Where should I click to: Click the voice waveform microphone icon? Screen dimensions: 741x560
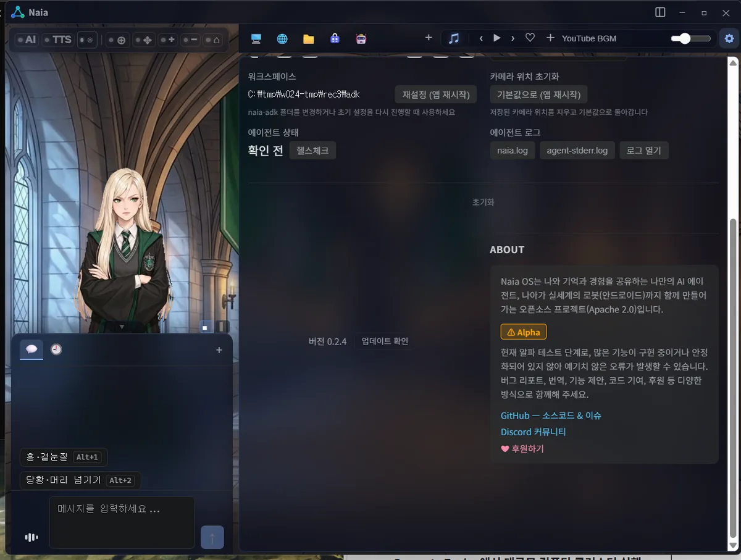pos(31,537)
